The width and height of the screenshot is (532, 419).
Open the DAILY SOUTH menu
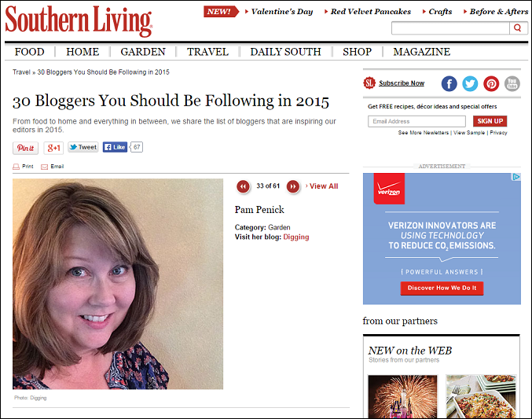pos(285,52)
